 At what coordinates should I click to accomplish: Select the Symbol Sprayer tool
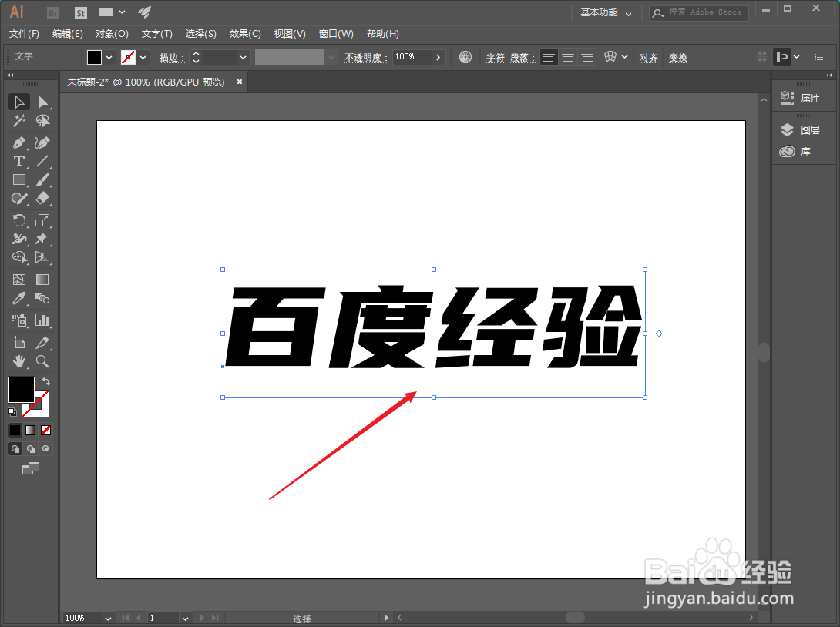(18, 320)
